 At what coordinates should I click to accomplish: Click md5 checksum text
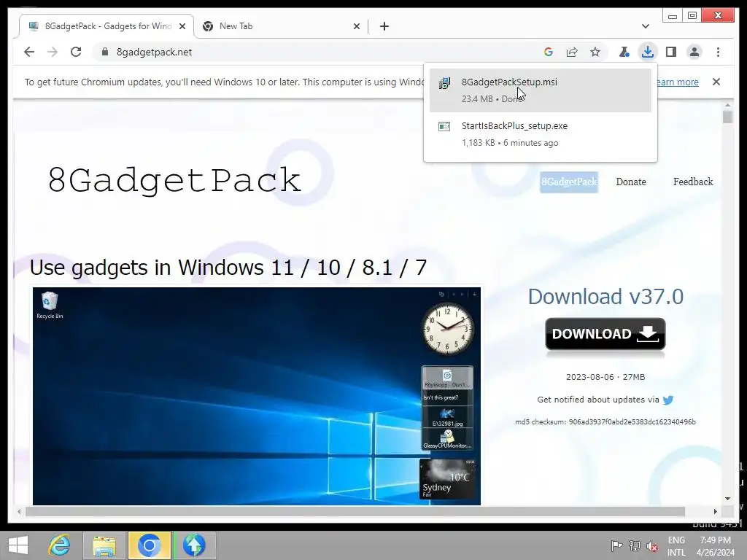(605, 422)
